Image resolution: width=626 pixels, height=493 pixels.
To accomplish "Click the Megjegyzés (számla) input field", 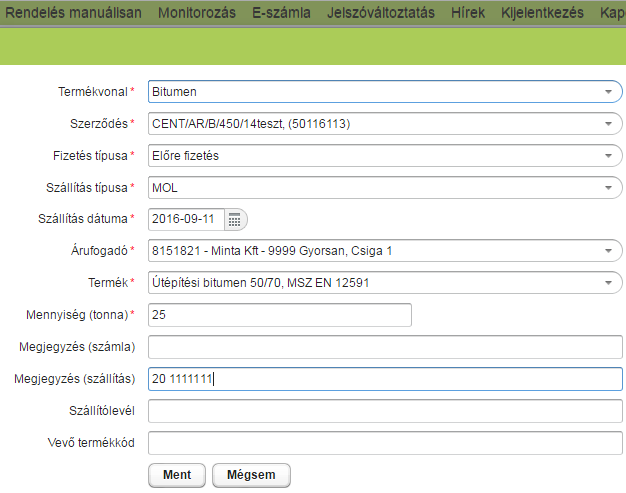I will coord(385,347).
